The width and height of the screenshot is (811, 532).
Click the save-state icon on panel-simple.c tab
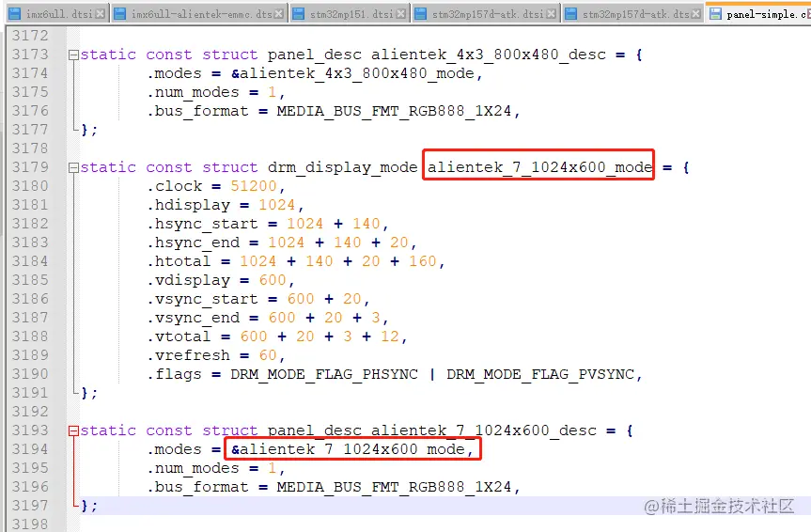(715, 14)
